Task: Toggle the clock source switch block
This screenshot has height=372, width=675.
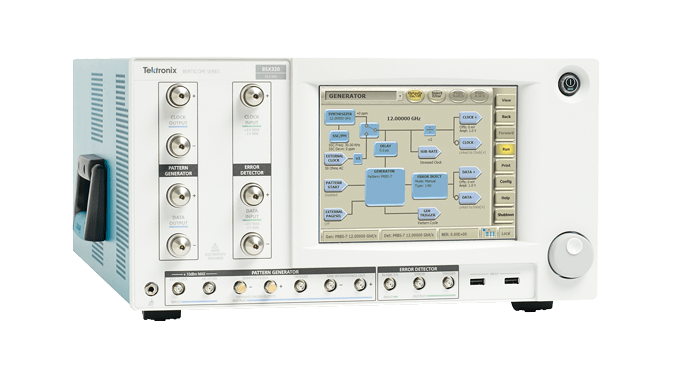Action: [369, 130]
